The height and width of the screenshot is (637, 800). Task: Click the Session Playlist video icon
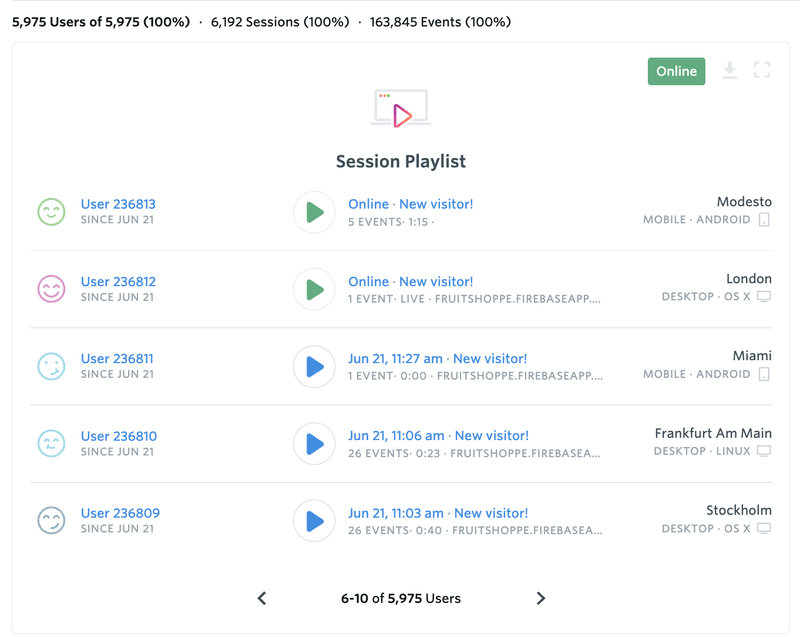coord(401,109)
